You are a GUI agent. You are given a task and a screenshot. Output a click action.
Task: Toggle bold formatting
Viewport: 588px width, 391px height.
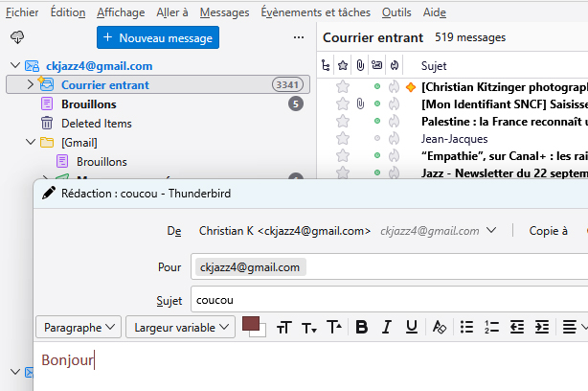point(361,327)
